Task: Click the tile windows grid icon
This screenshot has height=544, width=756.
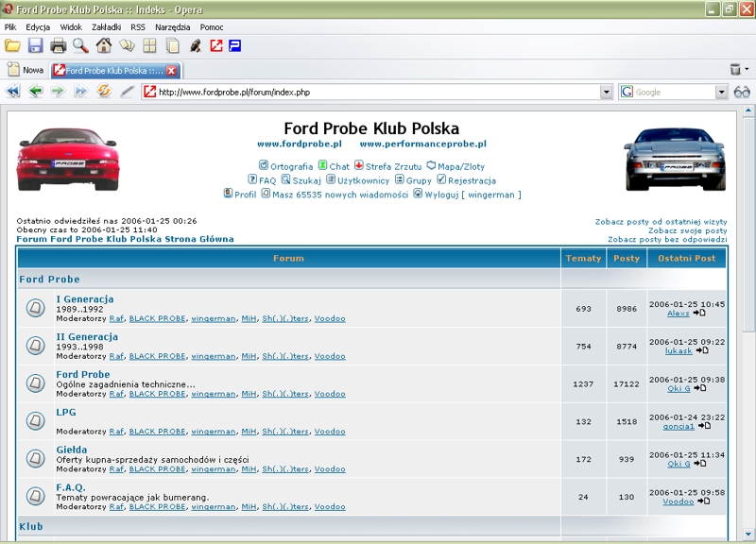Action: pyautogui.click(x=150, y=45)
